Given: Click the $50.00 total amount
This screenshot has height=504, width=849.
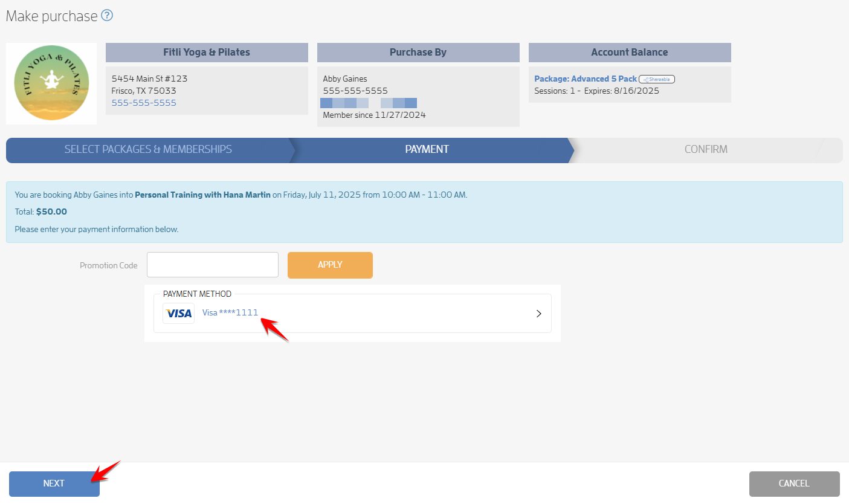Looking at the screenshot, I should click(51, 212).
